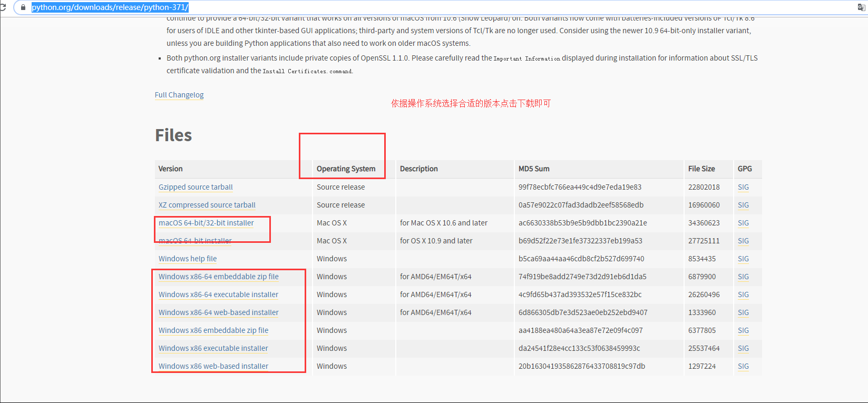Click the description "for OS X 10.9 and later"
Image resolution: width=868 pixels, height=403 pixels.
point(436,241)
